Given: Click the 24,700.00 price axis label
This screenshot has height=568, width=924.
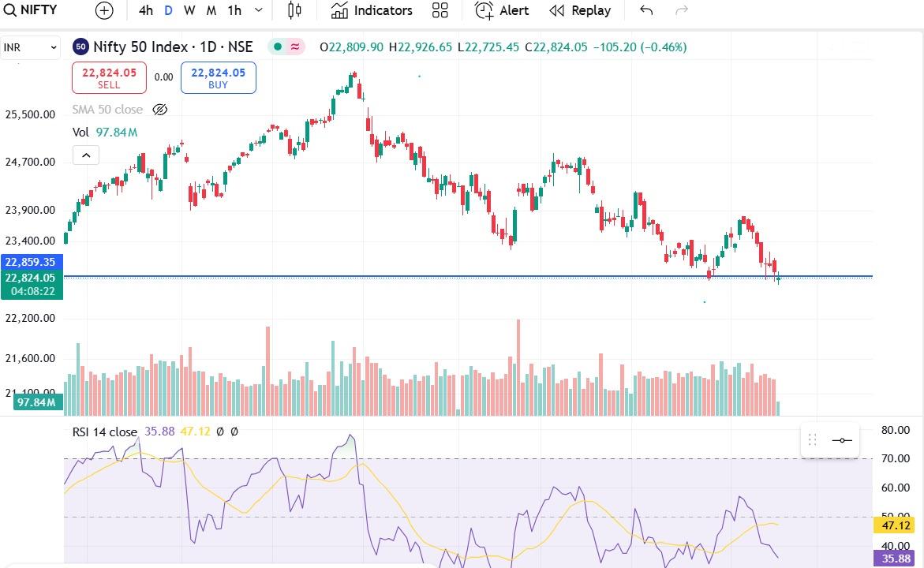Looking at the screenshot, I should pos(31,162).
